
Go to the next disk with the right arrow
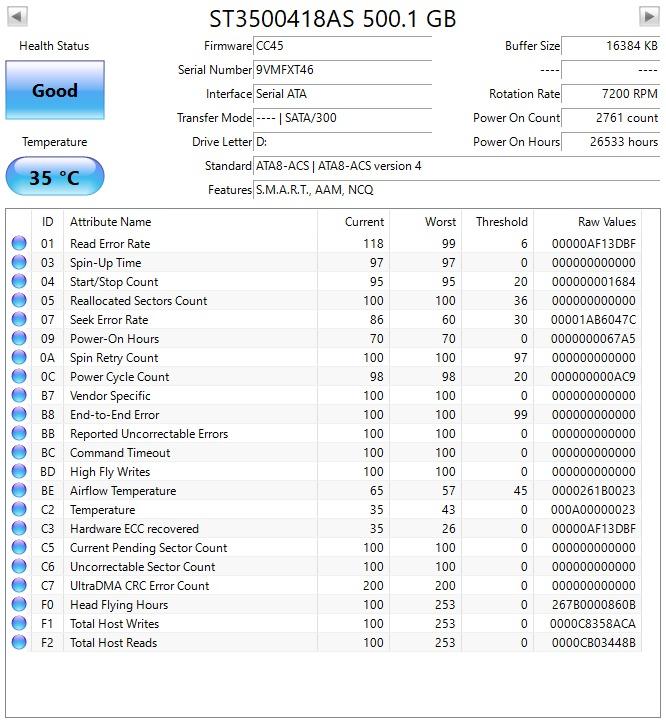point(649,17)
